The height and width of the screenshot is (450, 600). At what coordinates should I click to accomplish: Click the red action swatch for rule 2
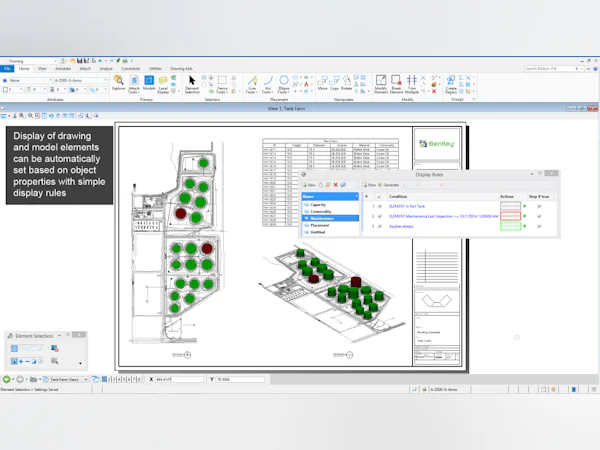click(510, 216)
